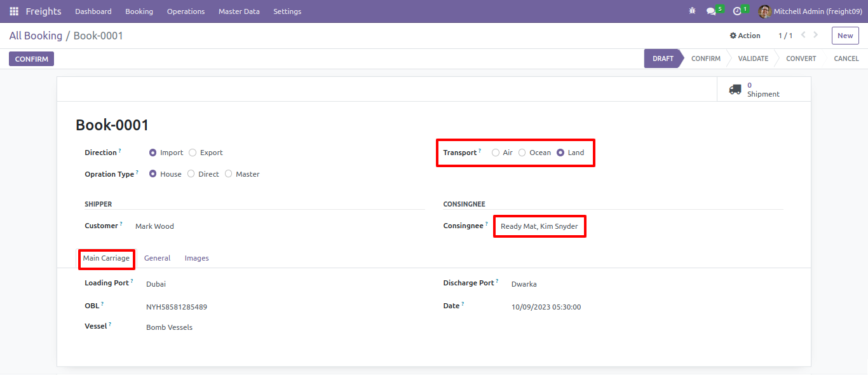This screenshot has height=375, width=868.
Task: Open the apps grid menu icon
Action: pyautogui.click(x=14, y=11)
